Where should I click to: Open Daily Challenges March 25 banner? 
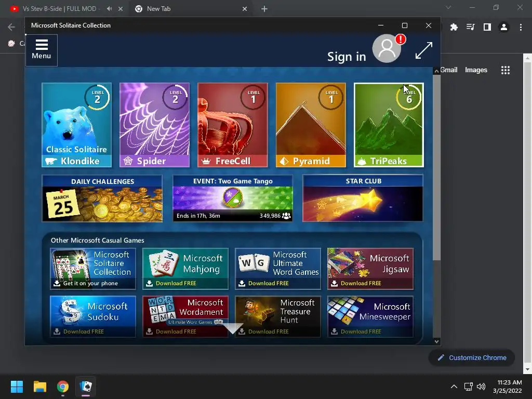(102, 198)
